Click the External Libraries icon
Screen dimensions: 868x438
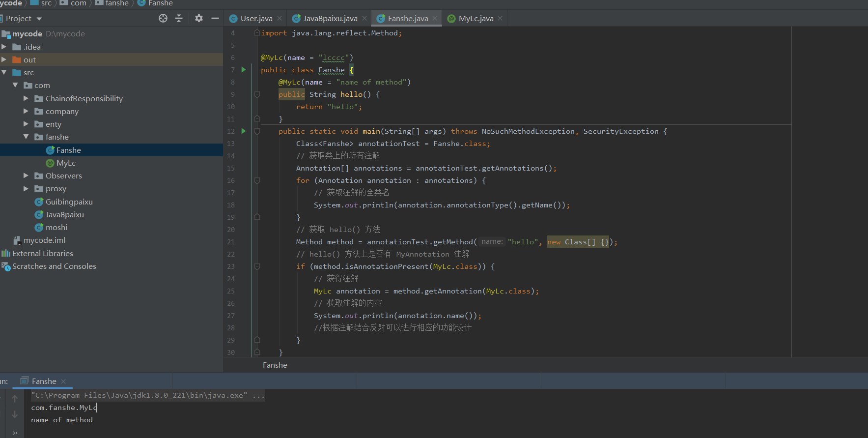pyautogui.click(x=6, y=253)
